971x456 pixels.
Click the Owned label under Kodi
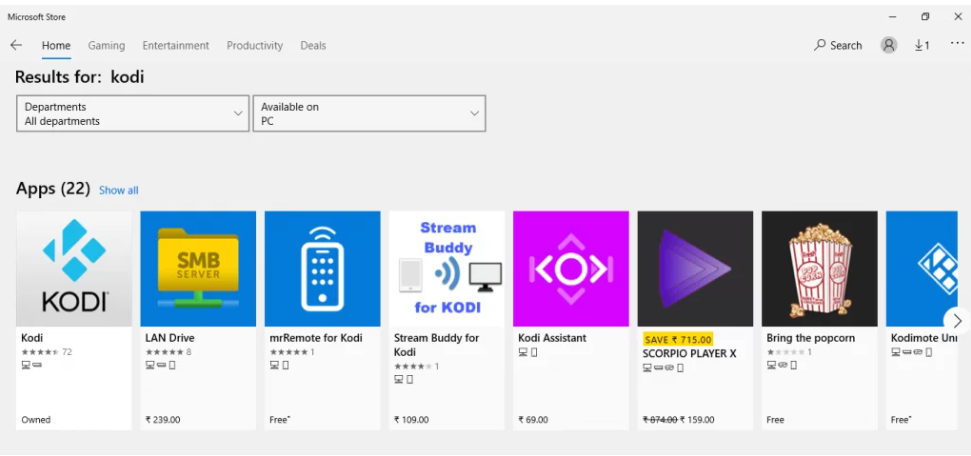tap(36, 419)
